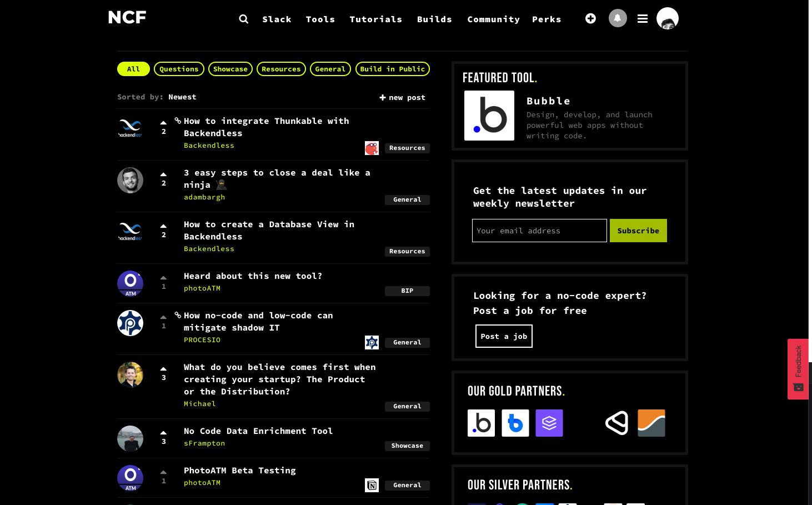Create a new post
Viewport: 812px width, 505px height.
coord(403,97)
